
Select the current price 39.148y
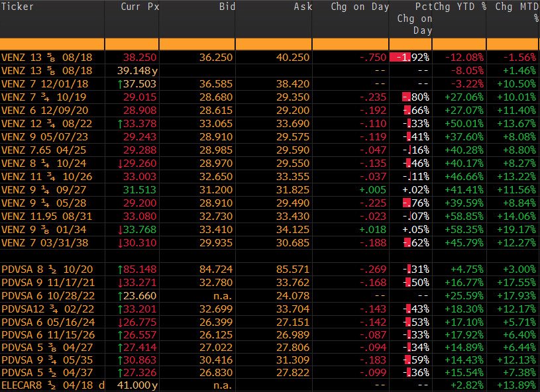coord(137,71)
